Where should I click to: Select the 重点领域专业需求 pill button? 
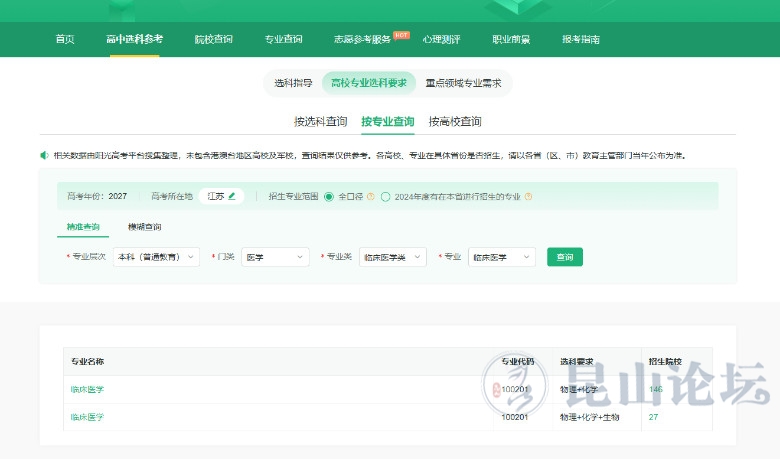tap(463, 83)
